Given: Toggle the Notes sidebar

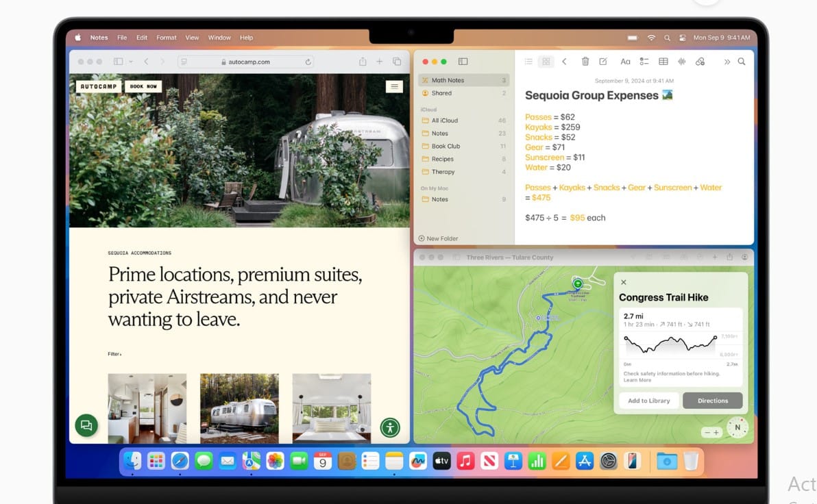Looking at the screenshot, I should coord(463,62).
